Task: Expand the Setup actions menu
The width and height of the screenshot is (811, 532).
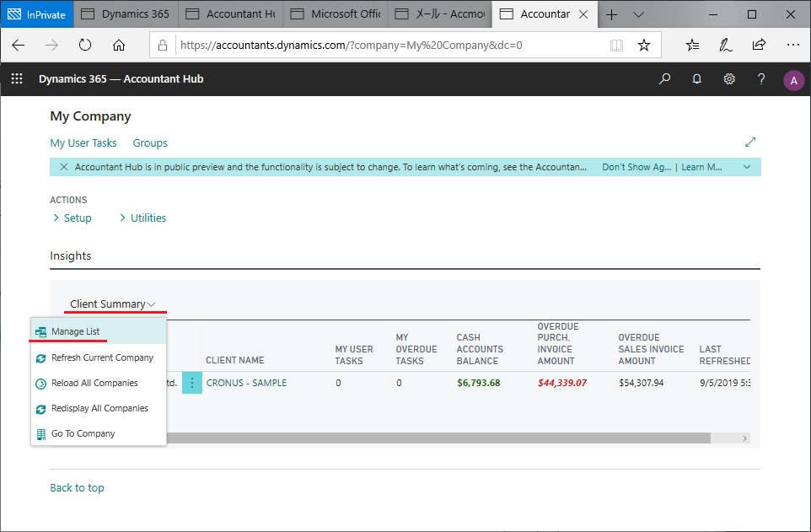Action: point(73,218)
